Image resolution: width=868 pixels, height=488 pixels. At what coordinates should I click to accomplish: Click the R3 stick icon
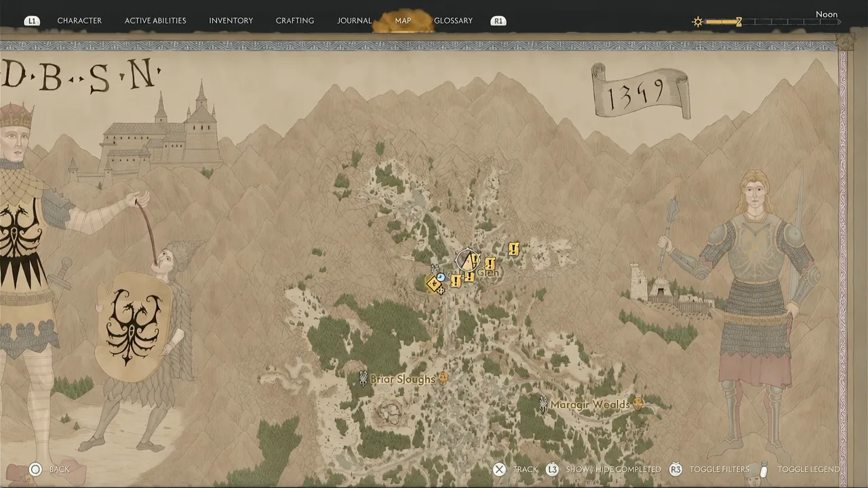(675, 469)
